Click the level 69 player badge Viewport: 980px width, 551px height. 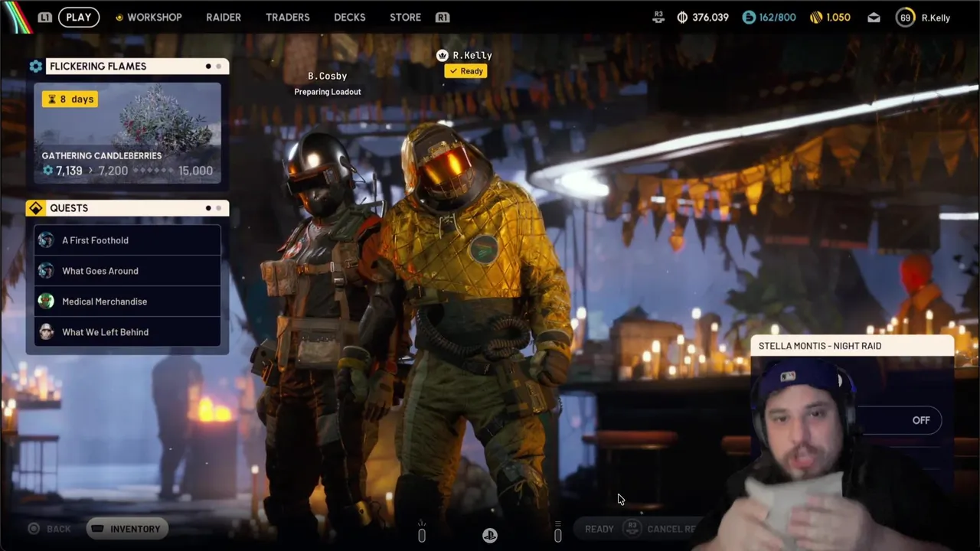[x=906, y=17]
